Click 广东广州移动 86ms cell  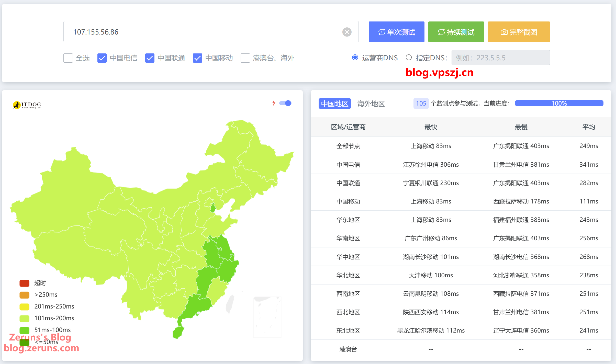(431, 238)
